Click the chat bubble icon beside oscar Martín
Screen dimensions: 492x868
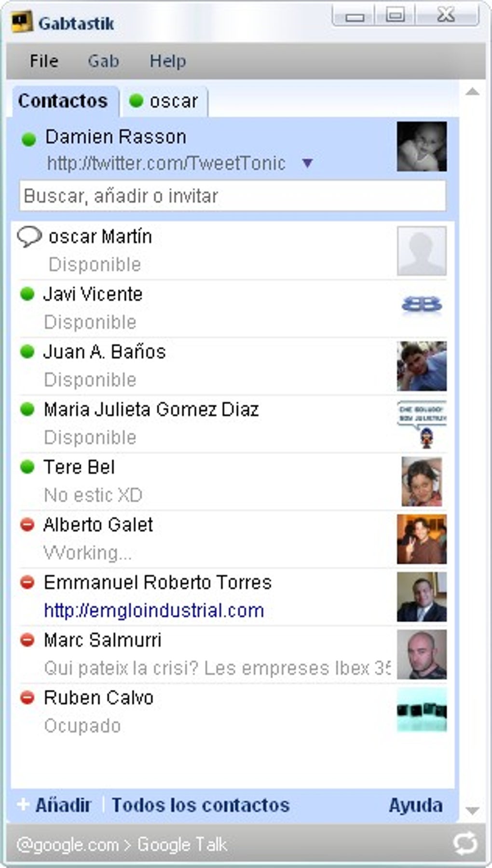click(29, 237)
